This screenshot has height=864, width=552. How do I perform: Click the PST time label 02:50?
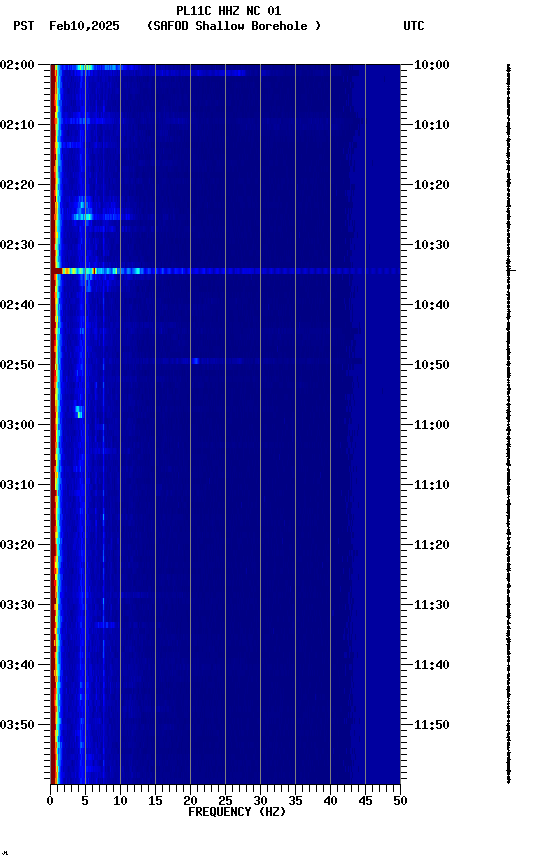pyautogui.click(x=17, y=365)
